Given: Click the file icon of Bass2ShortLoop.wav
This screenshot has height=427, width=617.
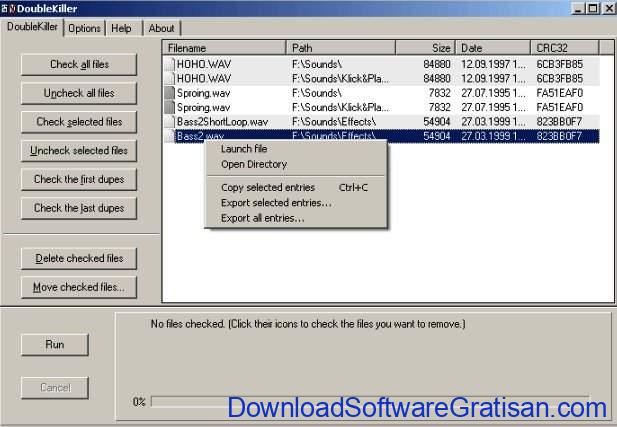Looking at the screenshot, I should tap(170, 122).
